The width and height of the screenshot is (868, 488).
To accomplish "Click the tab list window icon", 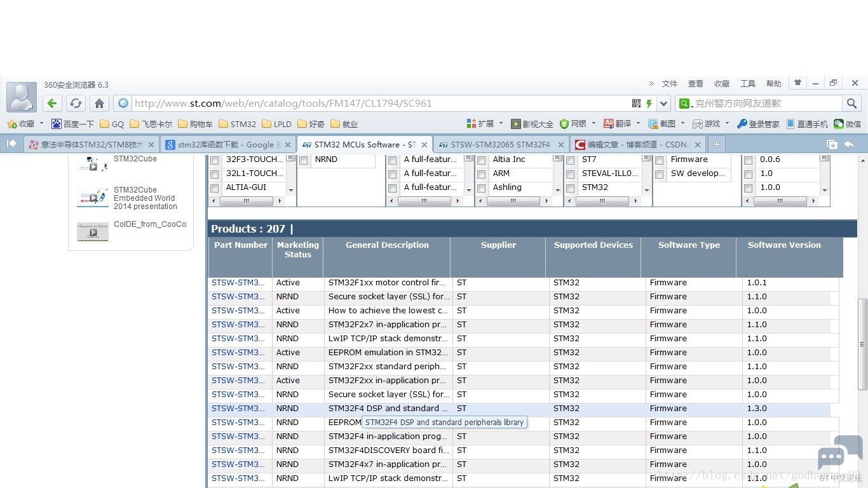I will coord(832,144).
